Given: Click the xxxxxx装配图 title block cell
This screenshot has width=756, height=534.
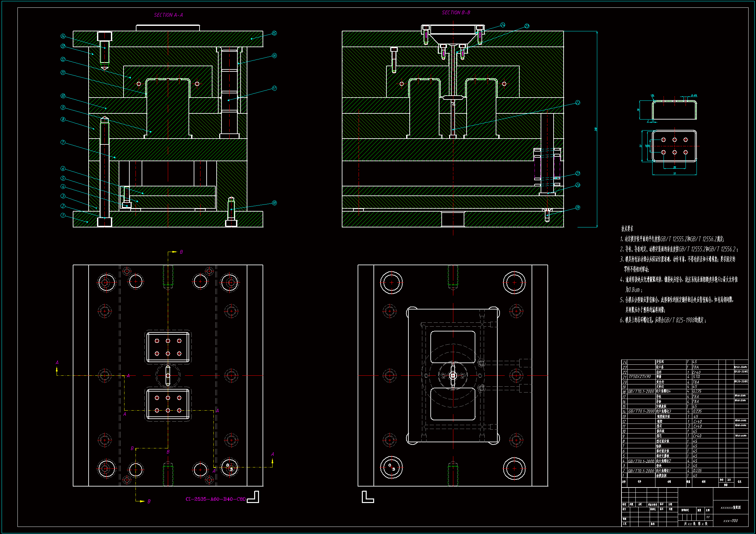Looking at the screenshot, I should pyautogui.click(x=730, y=508).
